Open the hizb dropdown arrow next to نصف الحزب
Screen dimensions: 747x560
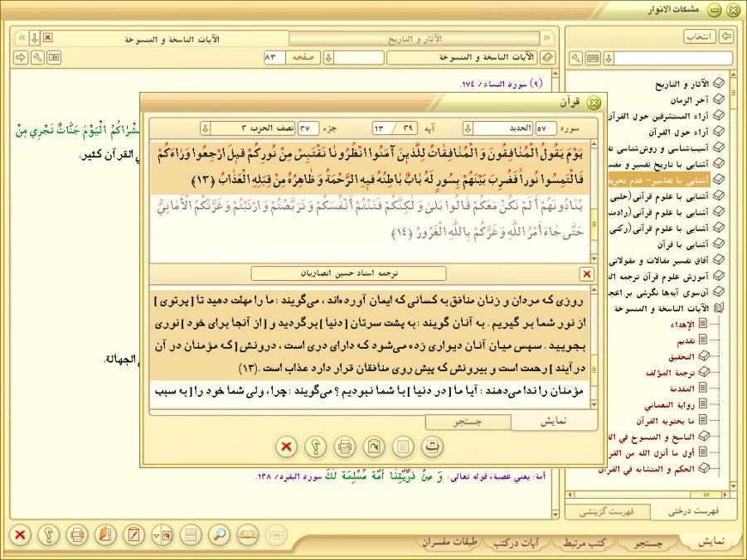click(x=205, y=128)
